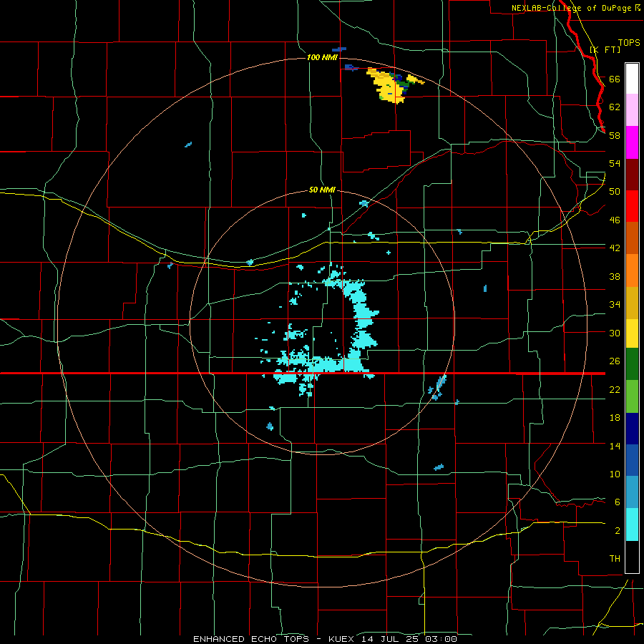Click the '42' legend value
The height and width of the screenshot is (644, 644).
tap(615, 248)
